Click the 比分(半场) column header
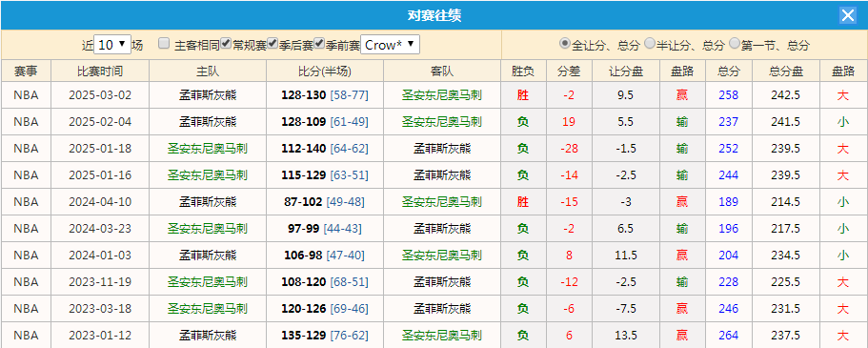Screen dimensions: 868x348 coord(325,71)
